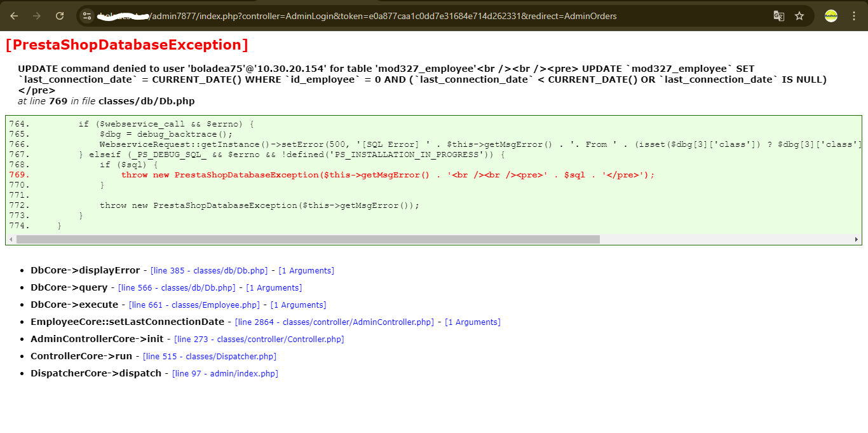Open line 661 classes/Employee.php link
This screenshot has height=433, width=868.
tap(194, 305)
